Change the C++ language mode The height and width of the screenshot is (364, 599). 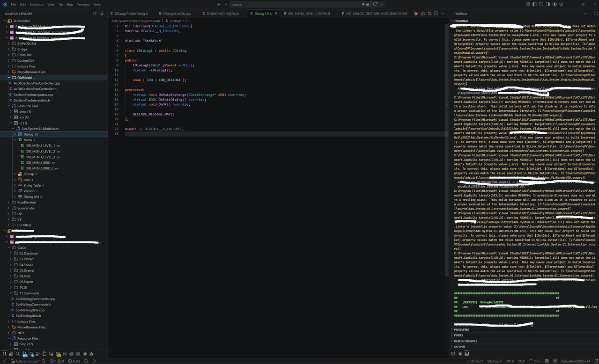pyautogui.click(x=537, y=361)
